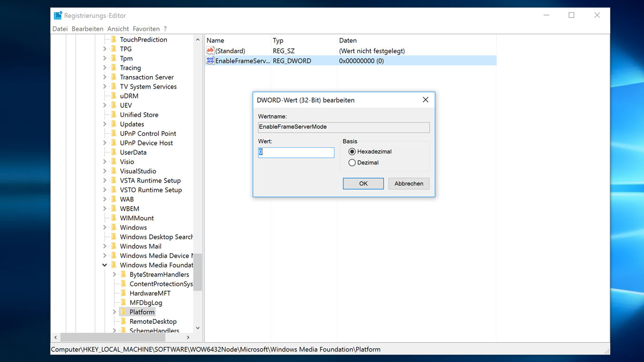The image size is (644, 362).
Task: Click the Tracing folder icon
Action: coord(114,68)
